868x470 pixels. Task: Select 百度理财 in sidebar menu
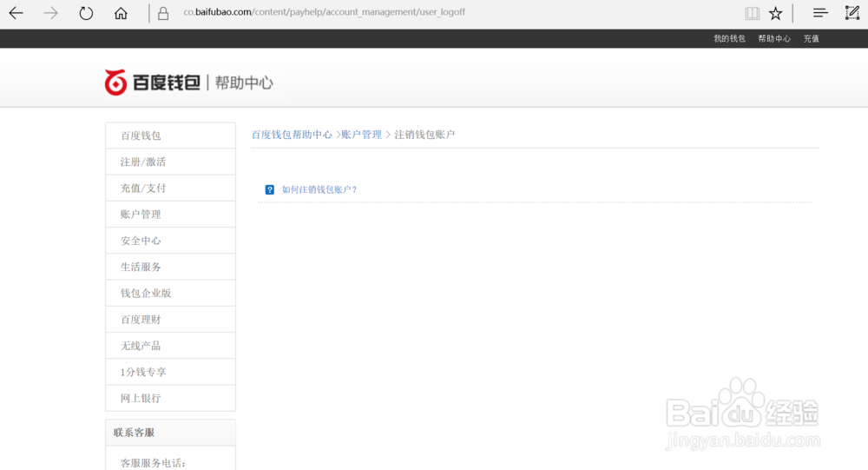[x=170, y=319]
